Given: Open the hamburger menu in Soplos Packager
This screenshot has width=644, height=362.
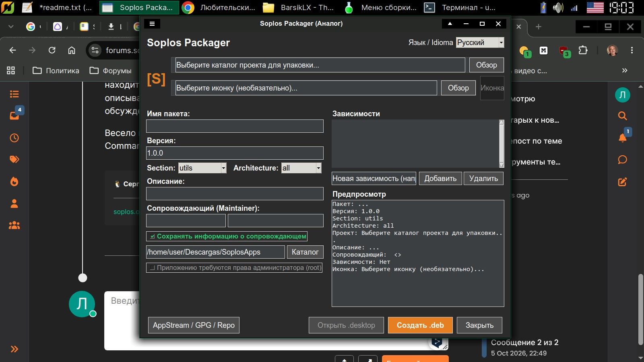Looking at the screenshot, I should click(x=152, y=24).
